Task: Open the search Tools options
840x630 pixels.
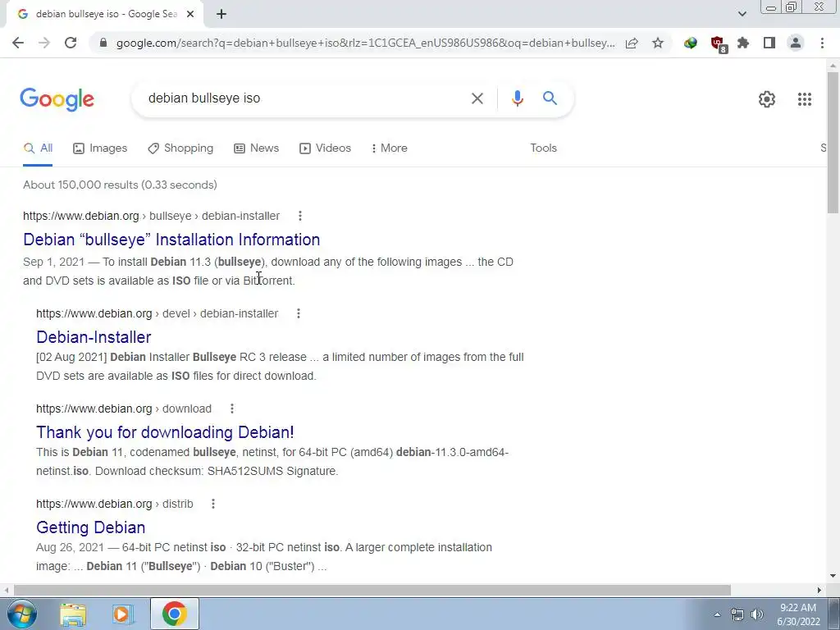Action: [x=543, y=148]
